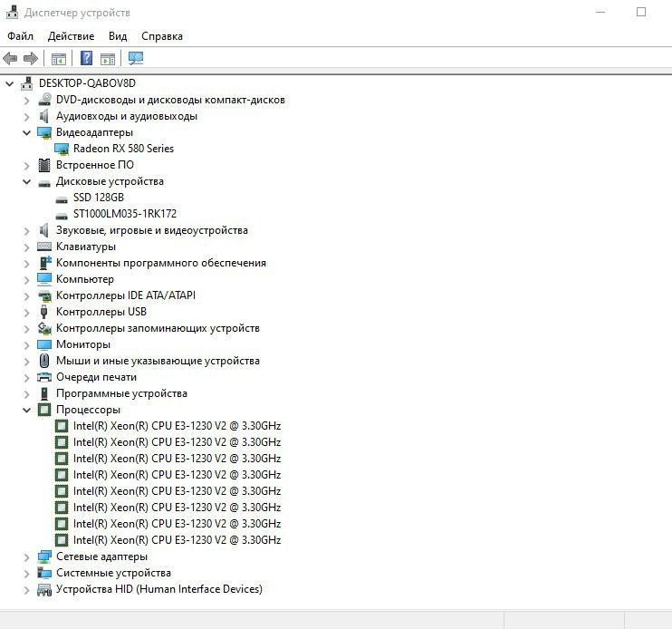Select the SSD 128GB entry text
The width and height of the screenshot is (672, 629).
click(x=98, y=198)
